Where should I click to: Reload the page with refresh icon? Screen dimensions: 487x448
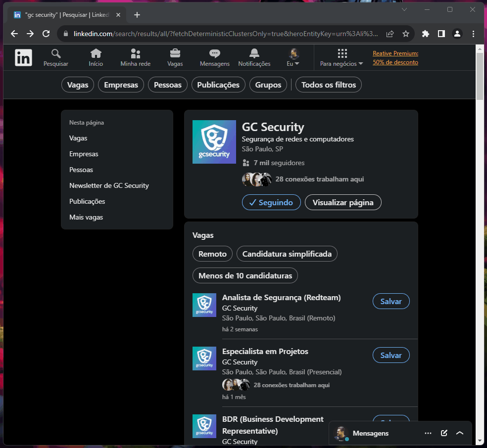(x=46, y=34)
